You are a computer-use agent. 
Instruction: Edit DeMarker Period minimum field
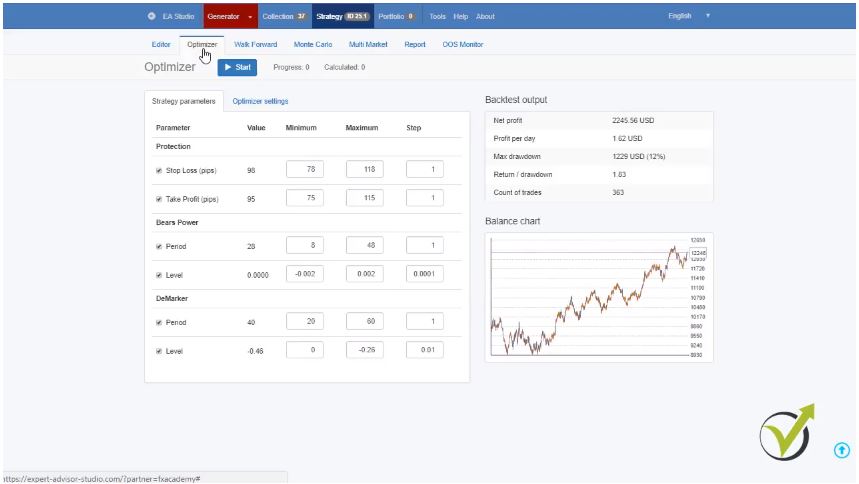click(305, 321)
